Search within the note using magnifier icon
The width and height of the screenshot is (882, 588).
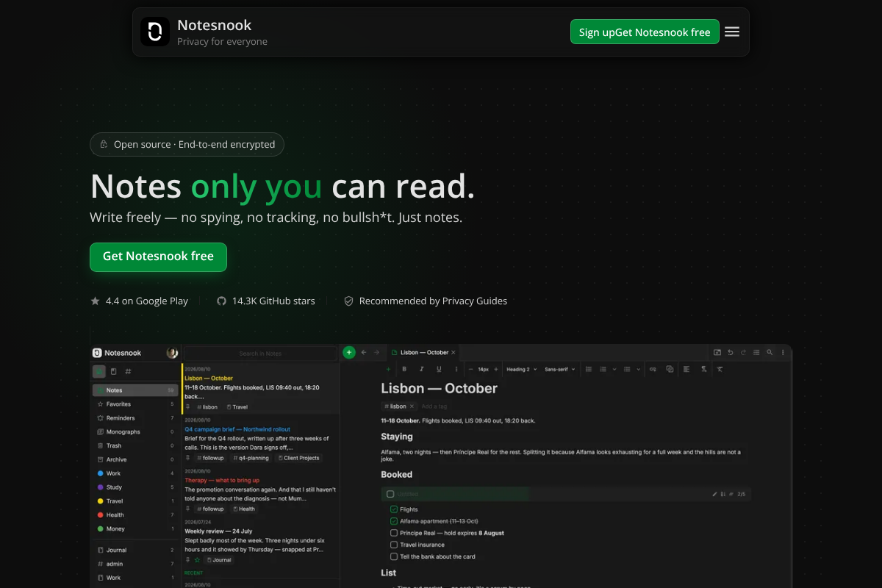[x=770, y=352]
